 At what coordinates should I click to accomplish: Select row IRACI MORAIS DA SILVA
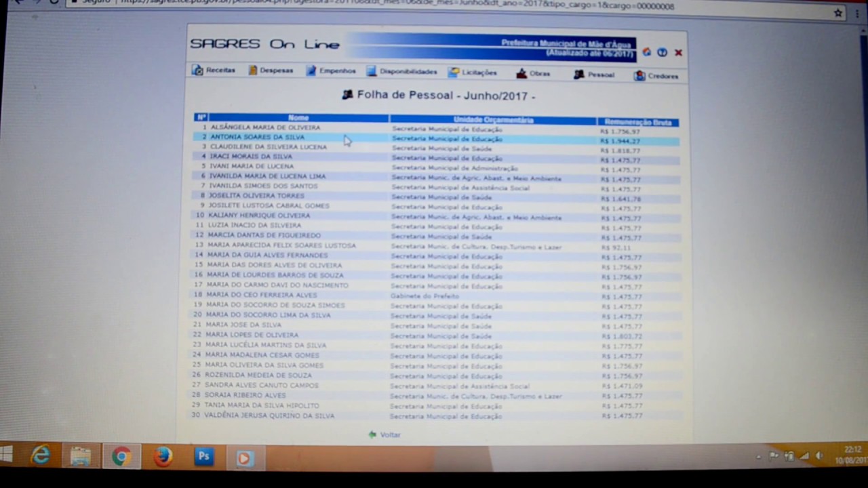coord(436,158)
